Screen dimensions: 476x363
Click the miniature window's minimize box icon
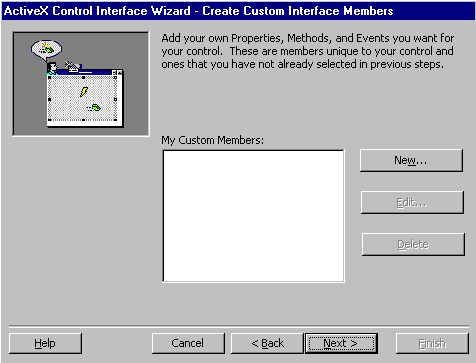(x=114, y=72)
